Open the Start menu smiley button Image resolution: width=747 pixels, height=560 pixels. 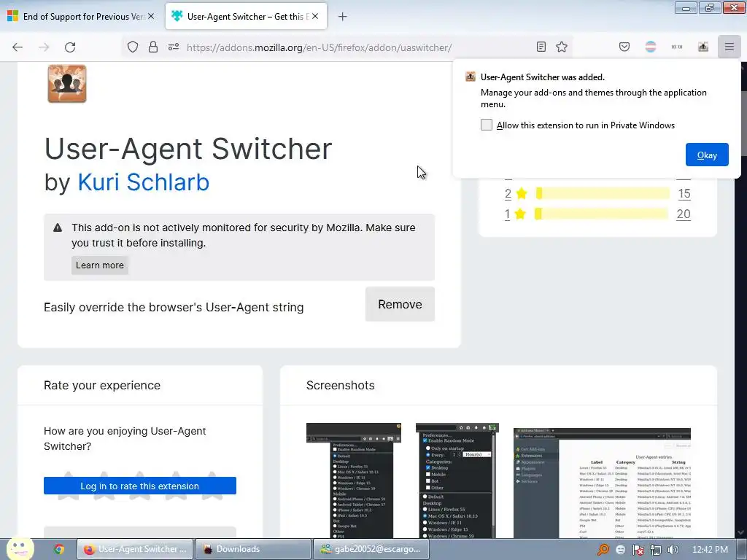[20, 549]
